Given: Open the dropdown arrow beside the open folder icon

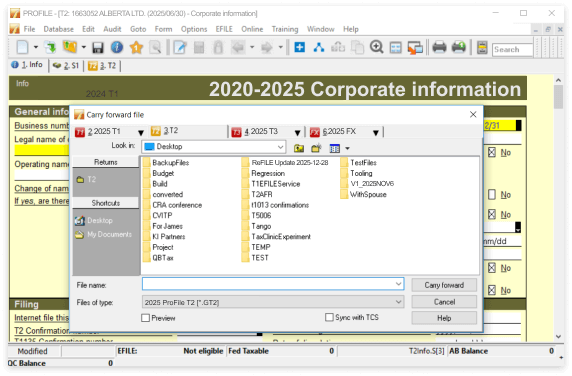Looking at the screenshot, I should pos(84,47).
